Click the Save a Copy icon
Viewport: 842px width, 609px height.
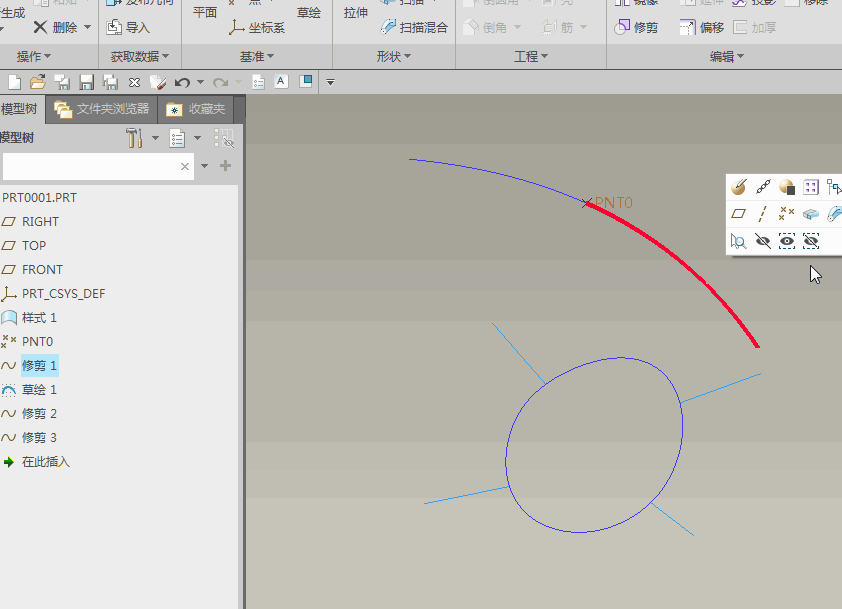pos(110,82)
